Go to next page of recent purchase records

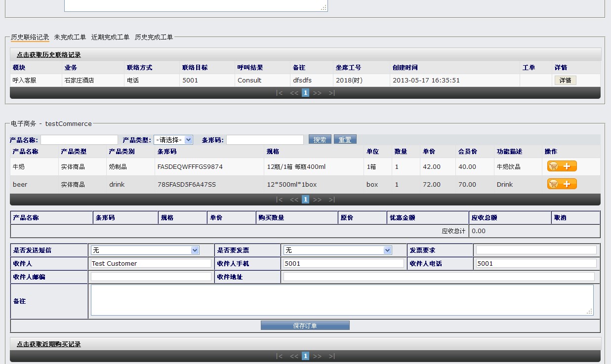click(317, 356)
